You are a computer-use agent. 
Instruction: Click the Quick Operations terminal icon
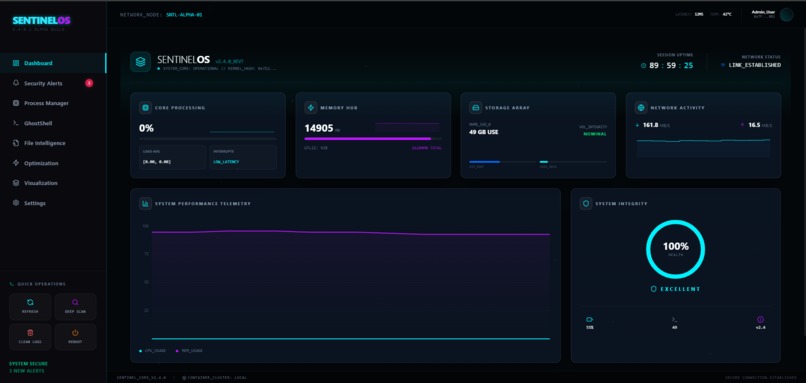(11, 284)
